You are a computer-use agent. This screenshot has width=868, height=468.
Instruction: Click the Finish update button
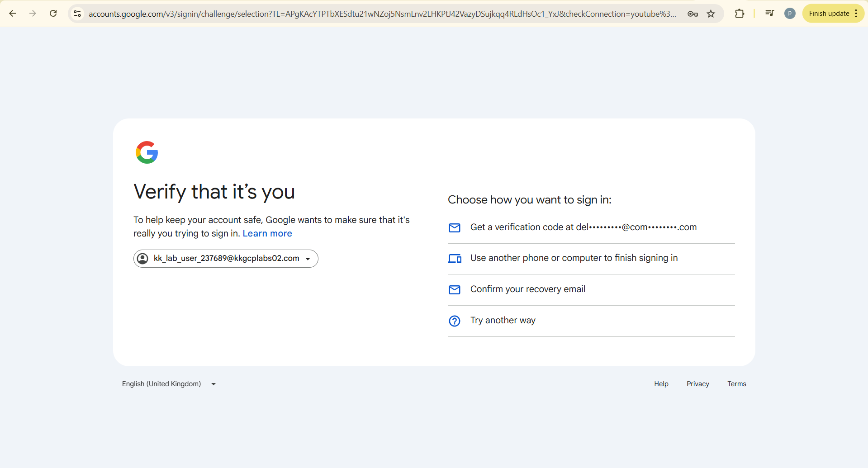pos(829,14)
